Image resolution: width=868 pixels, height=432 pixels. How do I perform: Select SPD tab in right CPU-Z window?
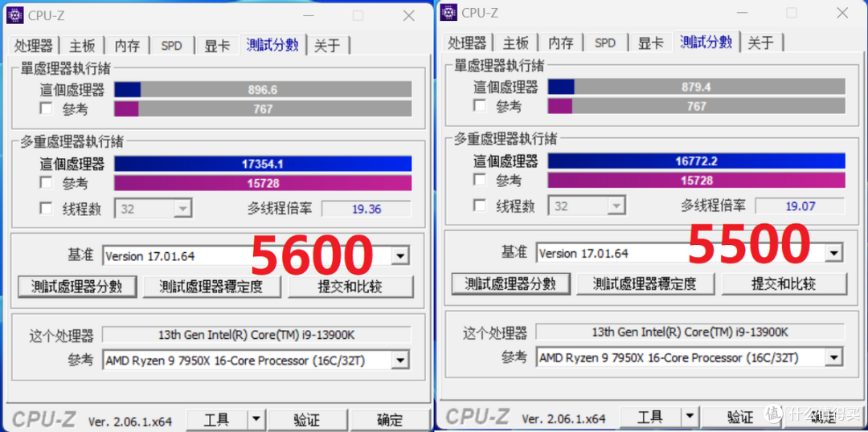(x=605, y=43)
